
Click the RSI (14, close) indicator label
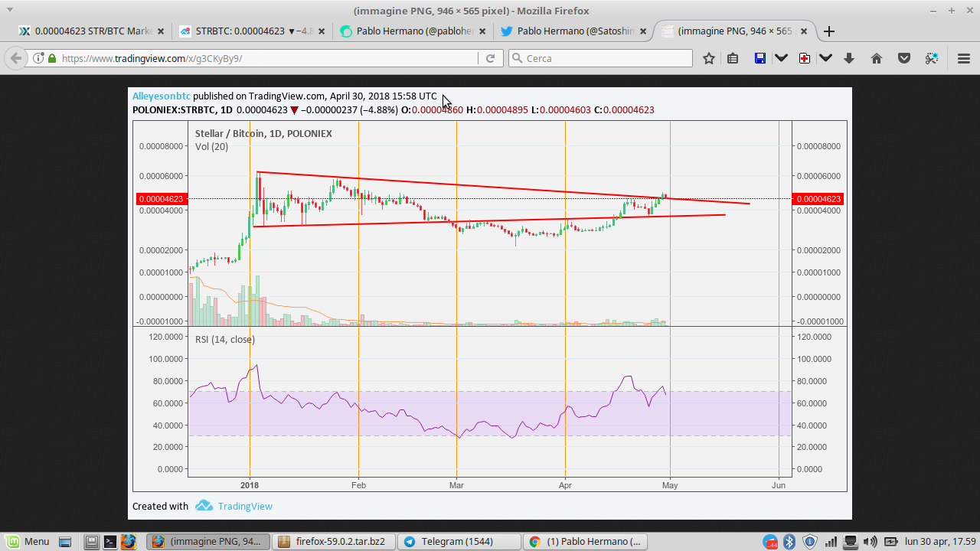(x=225, y=339)
